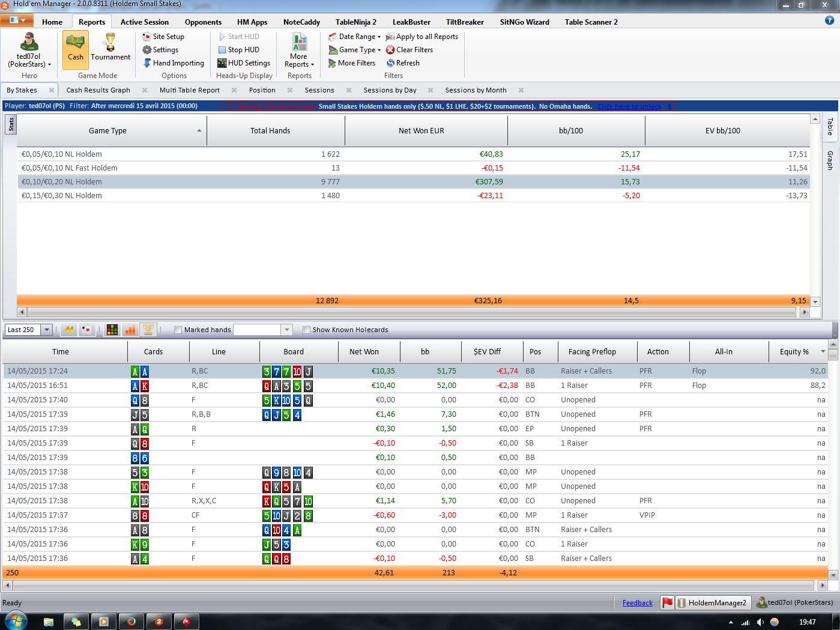Open the help question mark icon
This screenshot has width=840, height=630.
829,20
